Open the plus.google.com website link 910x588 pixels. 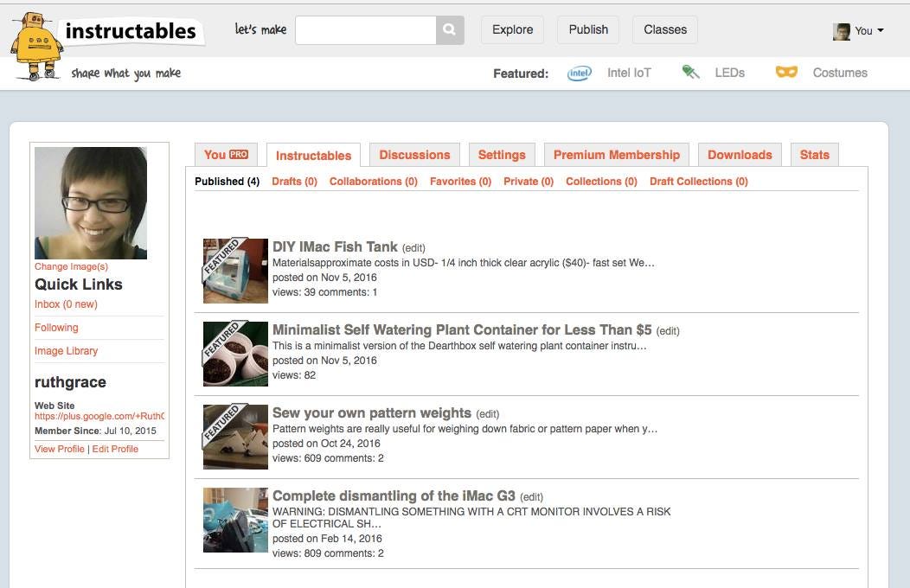point(99,416)
